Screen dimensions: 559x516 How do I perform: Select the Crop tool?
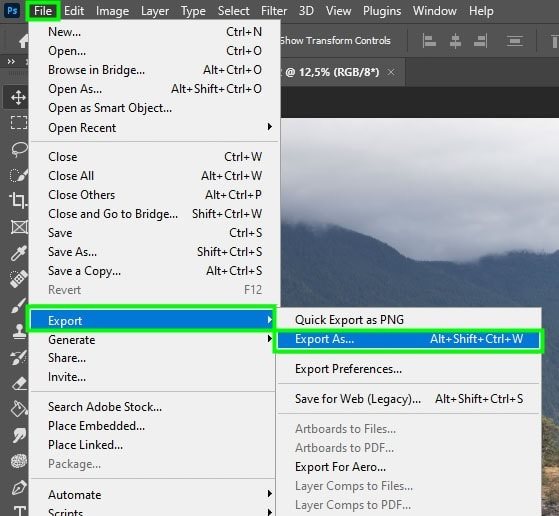(18, 200)
